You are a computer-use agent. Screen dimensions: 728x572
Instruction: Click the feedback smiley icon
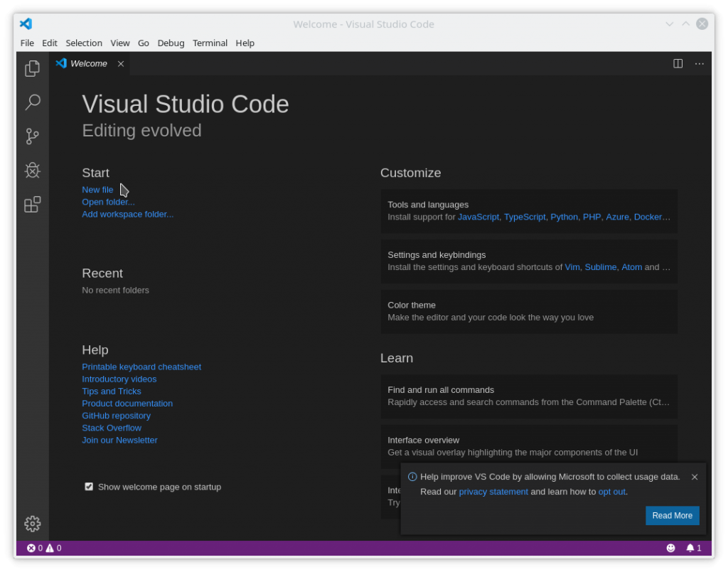pos(670,548)
